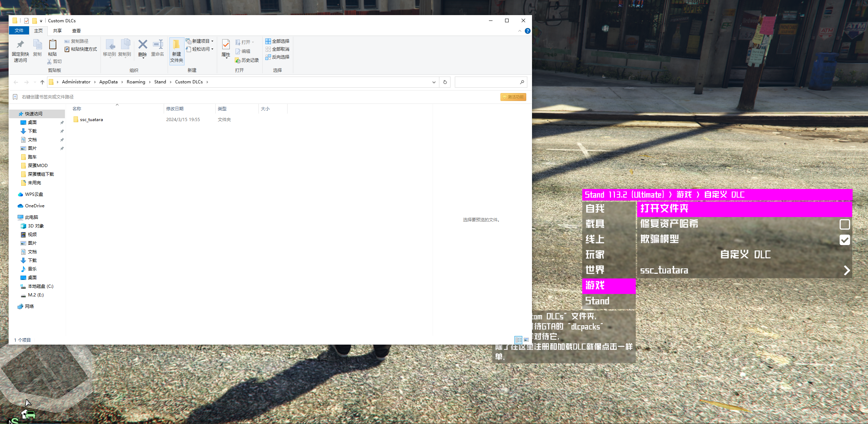868x424 pixels.
Task: Click the up-one-level arrow icon
Action: [x=42, y=82]
